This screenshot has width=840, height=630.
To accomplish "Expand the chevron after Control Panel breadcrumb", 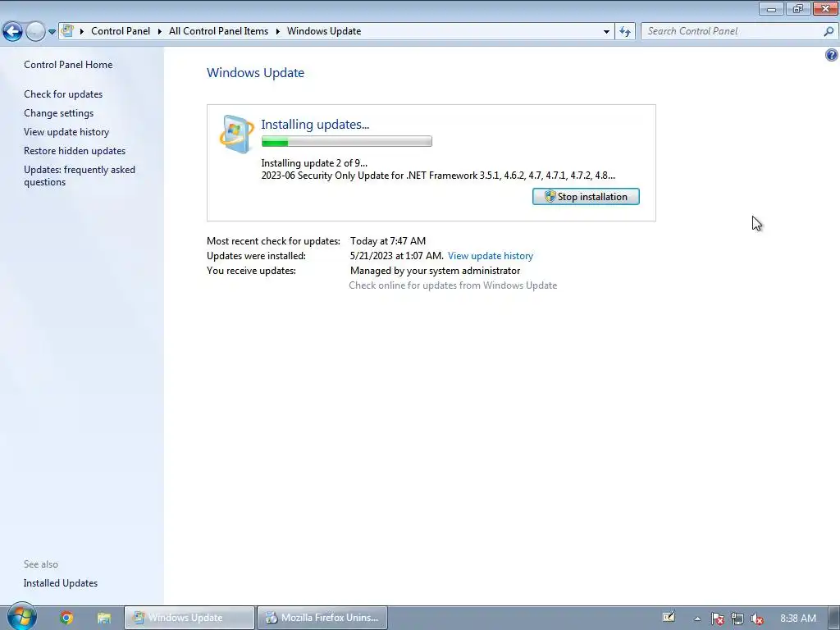I will click(160, 31).
